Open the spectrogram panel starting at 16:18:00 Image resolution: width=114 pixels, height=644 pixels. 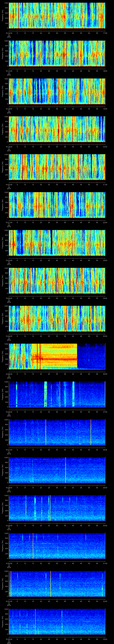(x=57, y=91)
